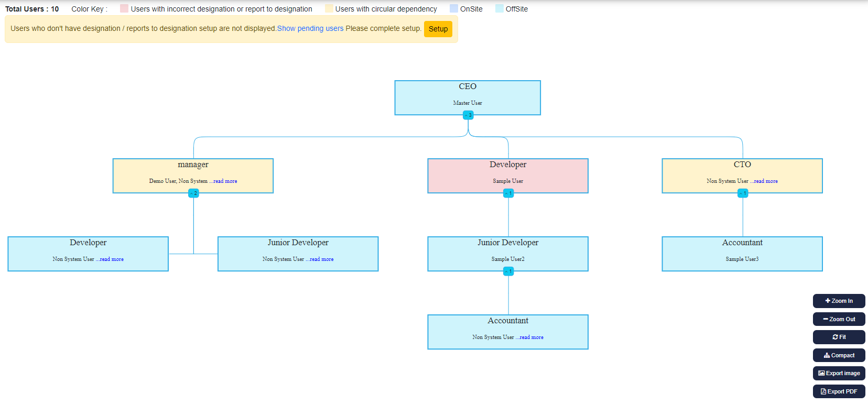Open the Setup button in warning banner
The image size is (868, 416).
[x=438, y=29]
